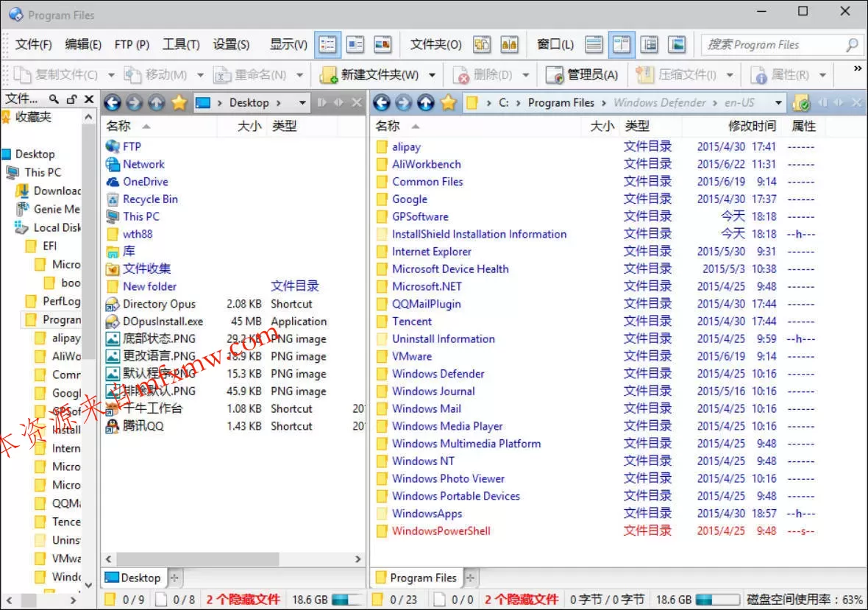Select the OneDrive item
Screen dimensions: 868x610
point(145,182)
